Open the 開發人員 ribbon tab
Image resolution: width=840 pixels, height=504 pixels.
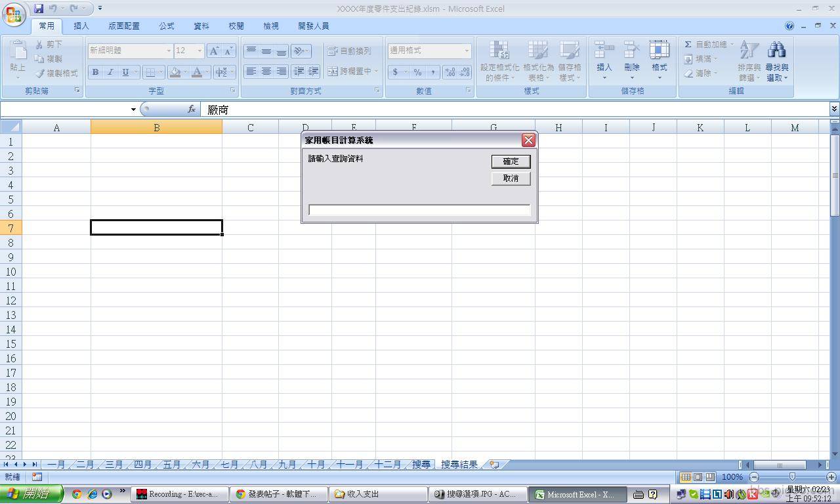click(314, 26)
